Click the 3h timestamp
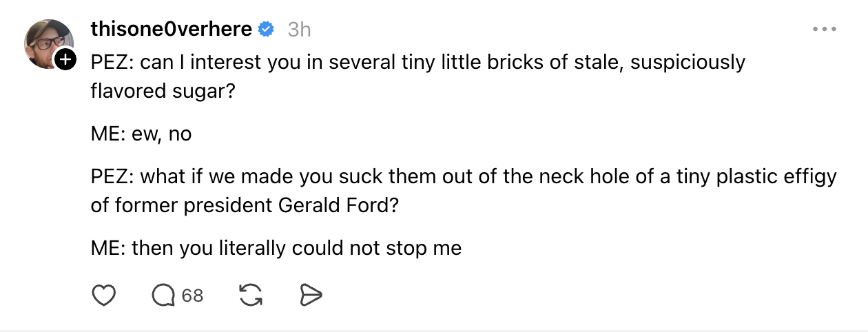Screen dimensions: 868x332 click(x=299, y=30)
